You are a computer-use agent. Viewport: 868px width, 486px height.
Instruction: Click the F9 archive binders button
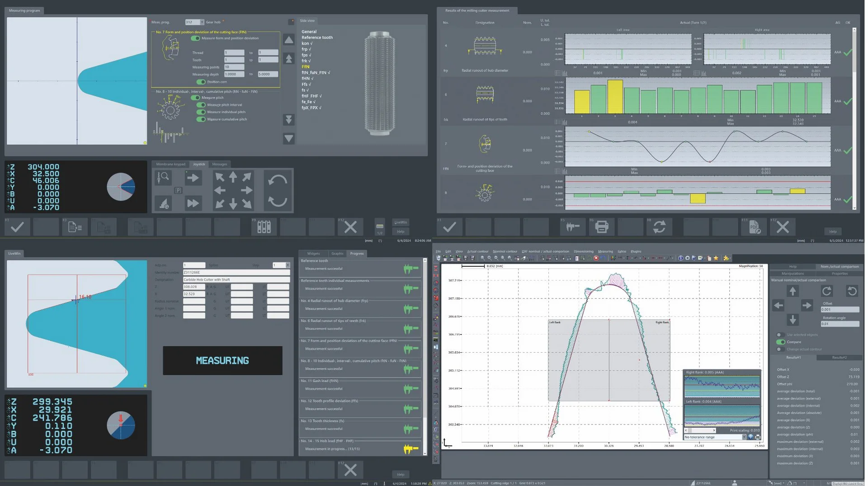(264, 227)
